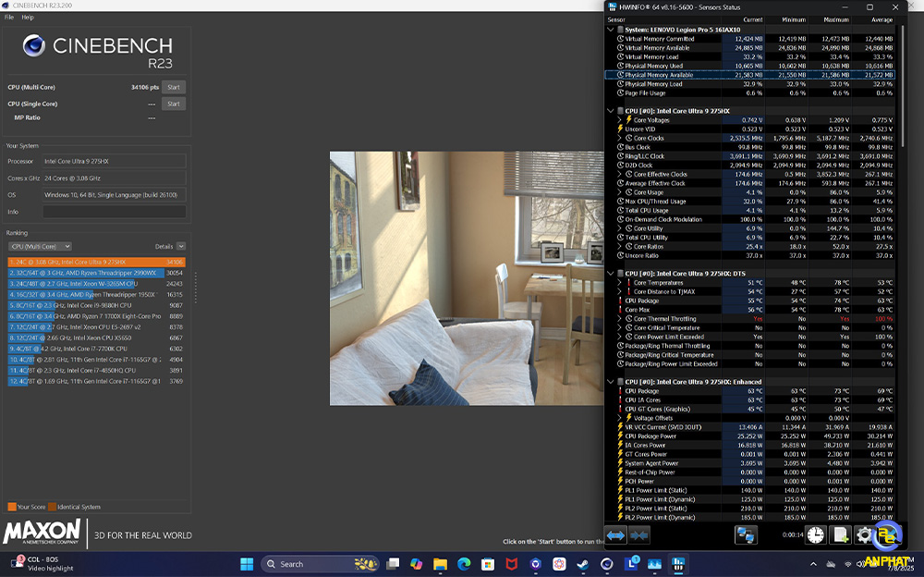Screen dimensions: 924x577
Task: Select the Ryzen 7 1700X ranking row
Action: point(97,316)
